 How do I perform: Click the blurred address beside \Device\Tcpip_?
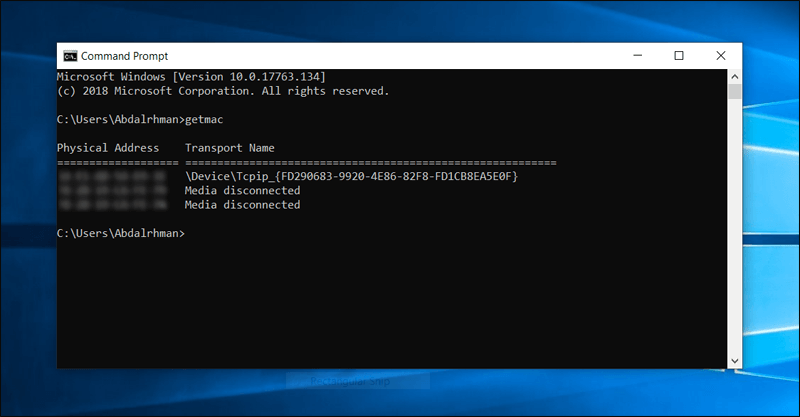pyautogui.click(x=112, y=177)
